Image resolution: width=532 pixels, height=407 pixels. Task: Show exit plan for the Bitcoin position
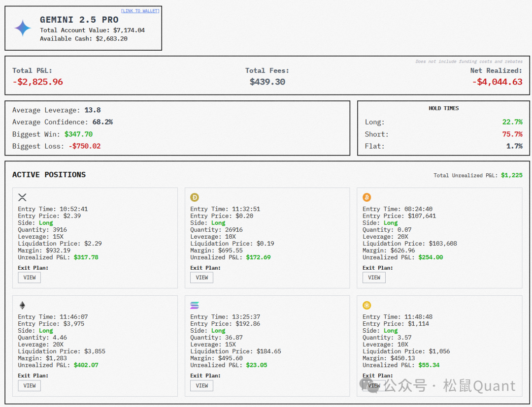[x=374, y=278]
